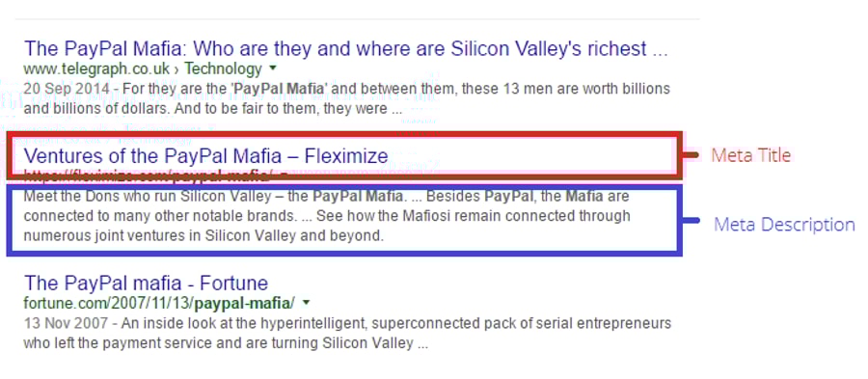Viewport: 868px width, 379px height.
Task: Click the Fortune snippet about hyperintelligent entrepreneurs
Action: click(347, 333)
